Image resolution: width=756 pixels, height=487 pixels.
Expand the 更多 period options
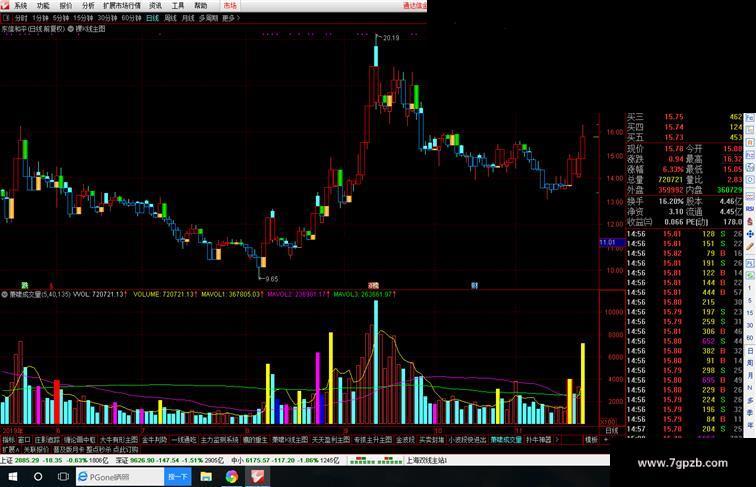(230, 18)
